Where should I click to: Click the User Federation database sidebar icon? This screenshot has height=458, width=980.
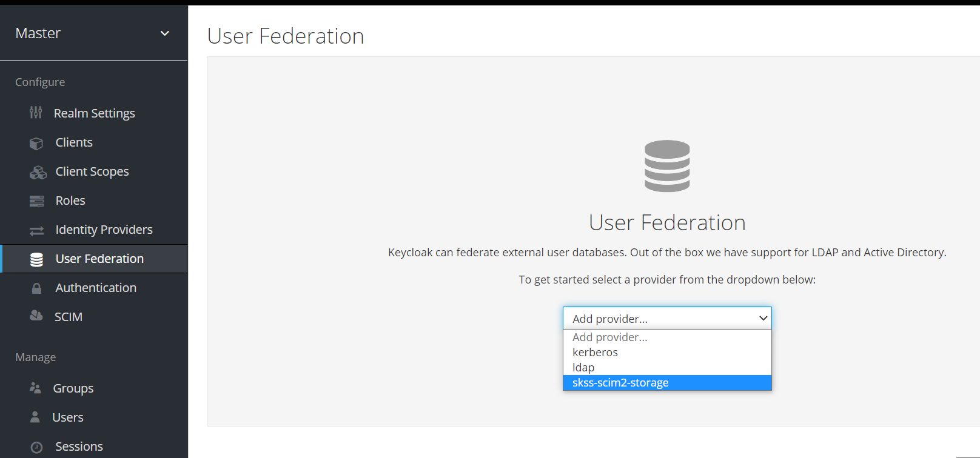tap(36, 259)
